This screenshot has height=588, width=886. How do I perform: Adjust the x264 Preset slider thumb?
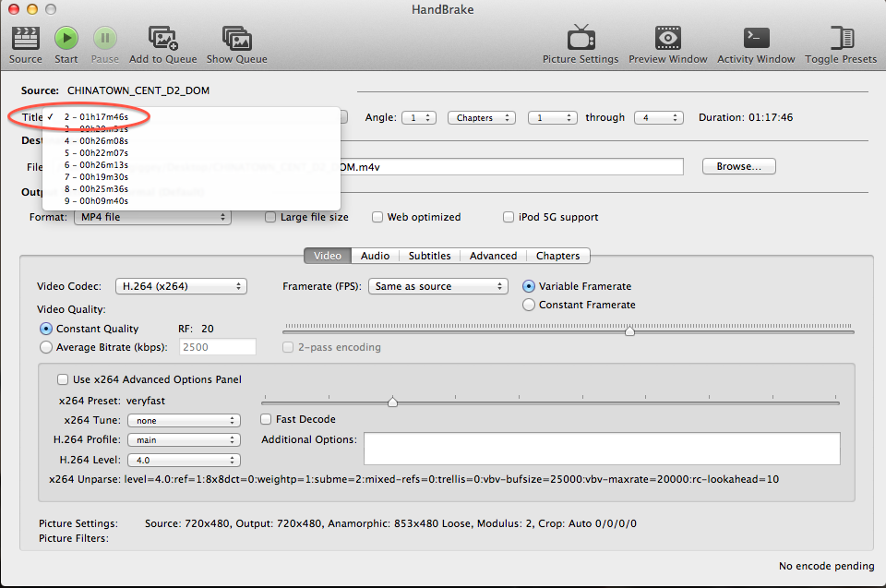click(393, 402)
